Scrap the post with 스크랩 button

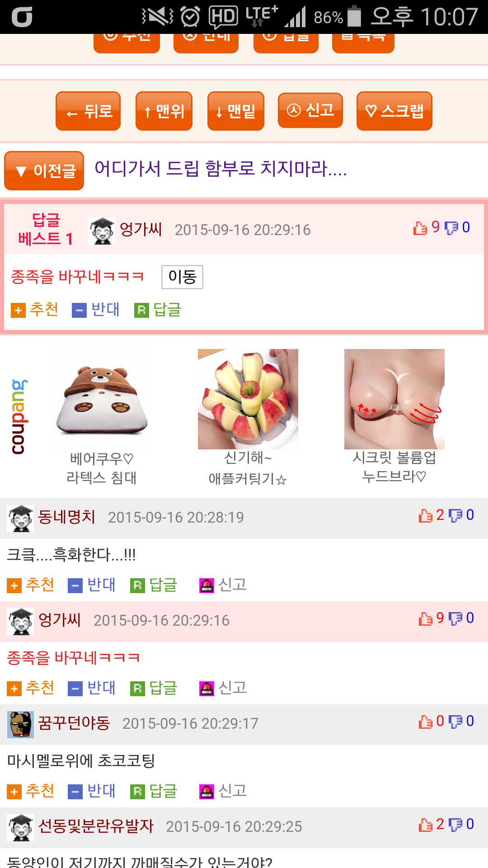click(x=394, y=111)
